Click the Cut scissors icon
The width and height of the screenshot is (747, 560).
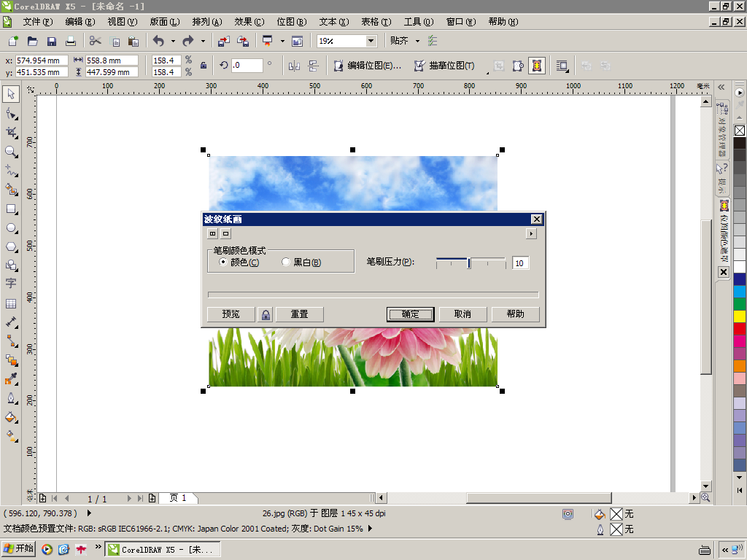click(96, 41)
